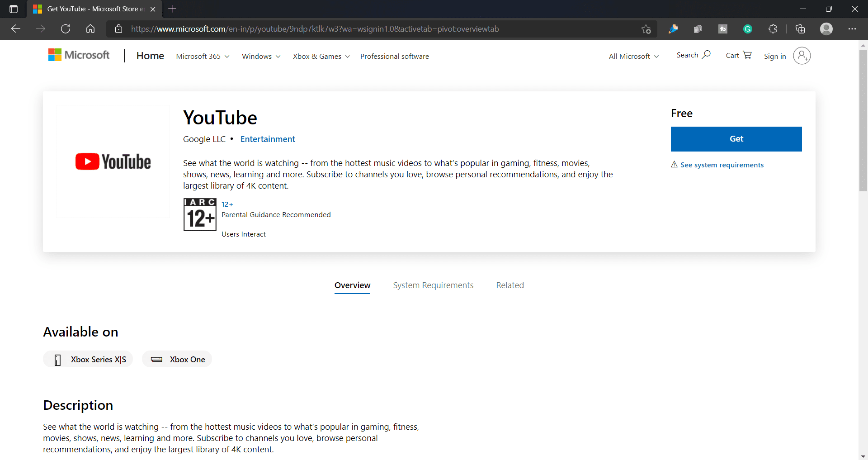868x460 pixels.
Task: Open the shopping Cart icon
Action: tap(747, 55)
